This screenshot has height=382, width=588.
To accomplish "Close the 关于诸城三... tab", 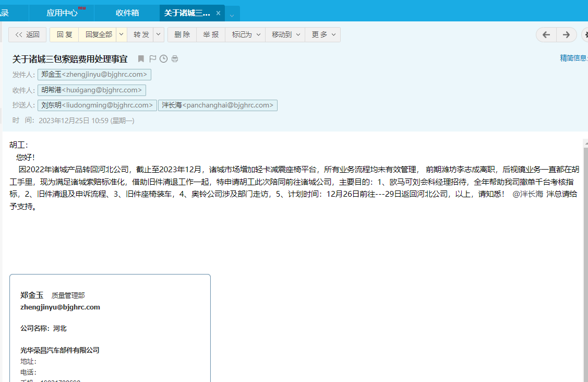I will point(218,13).
